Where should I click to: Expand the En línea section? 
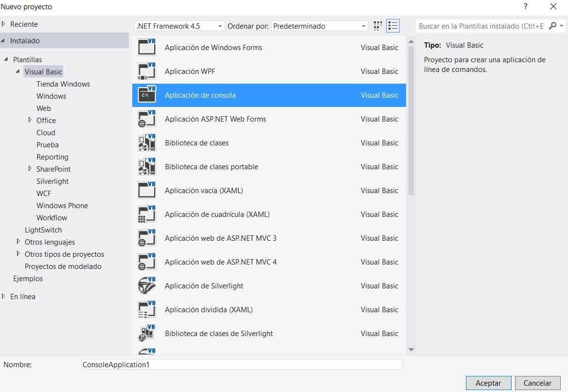click(3, 296)
